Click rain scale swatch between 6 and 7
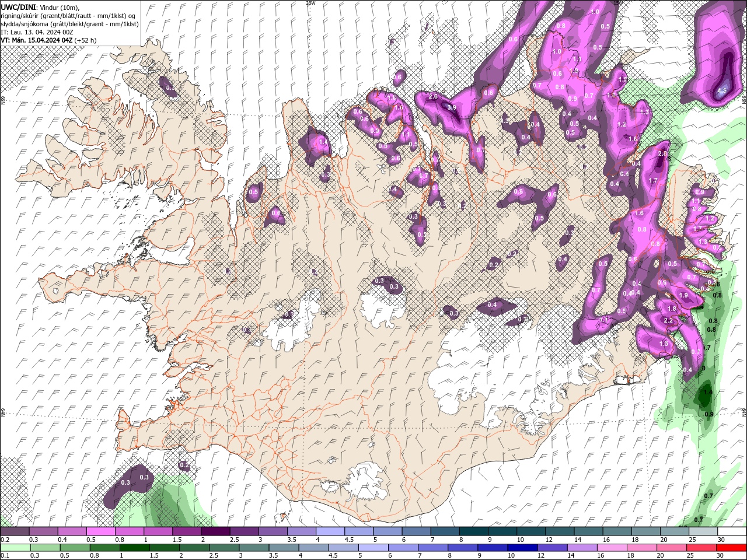The image size is (747, 560). pos(403,548)
